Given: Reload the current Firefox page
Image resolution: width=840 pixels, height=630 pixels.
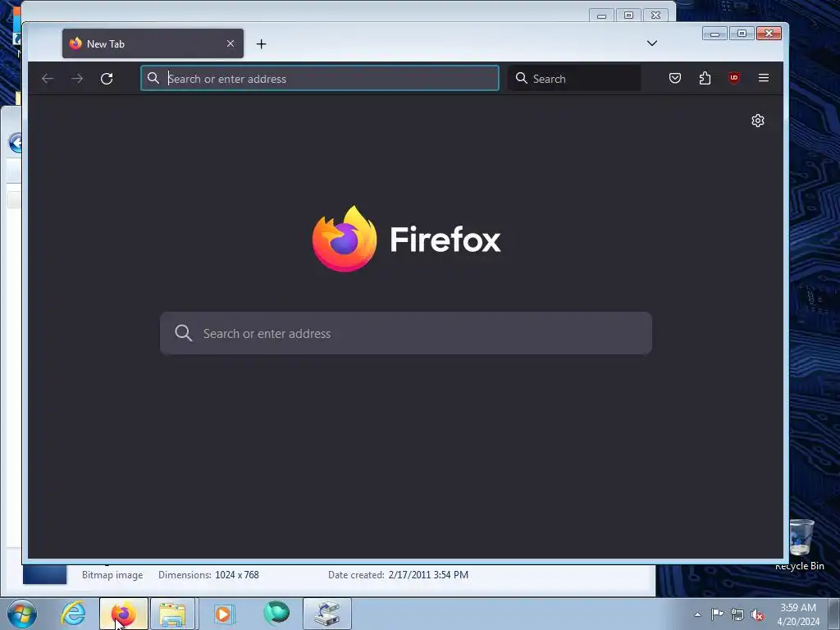Looking at the screenshot, I should 107,79.
